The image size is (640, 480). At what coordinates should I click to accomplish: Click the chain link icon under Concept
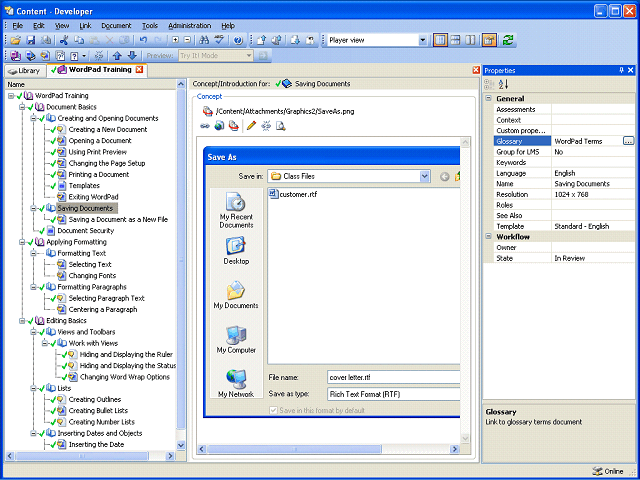(x=205, y=126)
